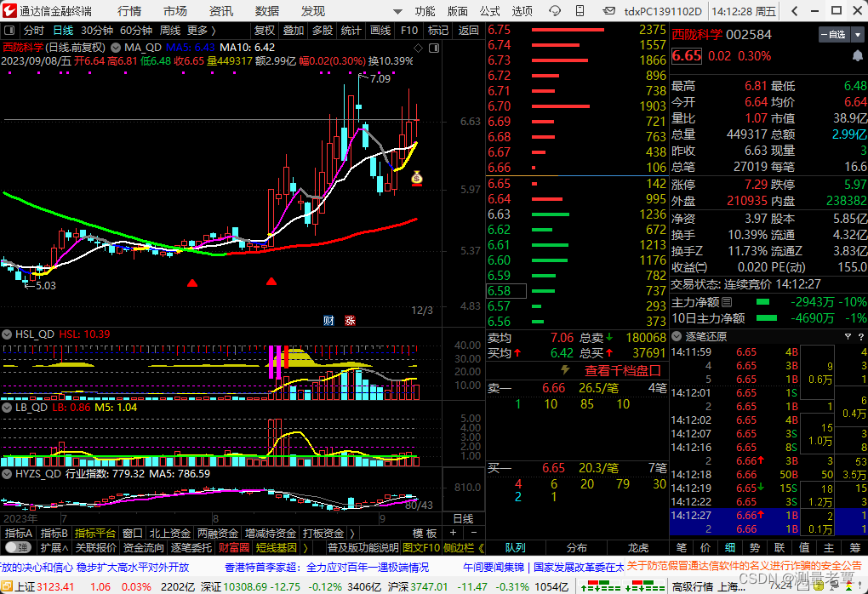Open the 行情 menu
Image resolution: width=868 pixels, height=594 pixels.
129,11
